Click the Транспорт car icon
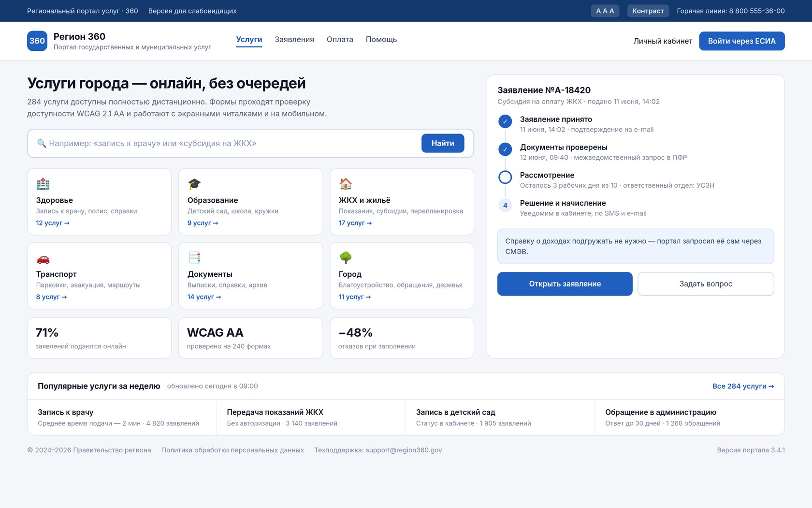This screenshot has height=508, width=812. [43, 258]
